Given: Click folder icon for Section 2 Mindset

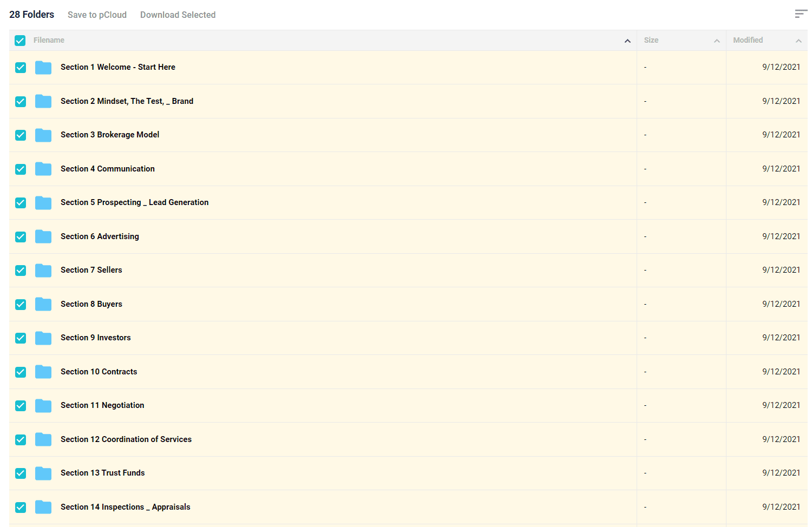Looking at the screenshot, I should click(x=43, y=101).
